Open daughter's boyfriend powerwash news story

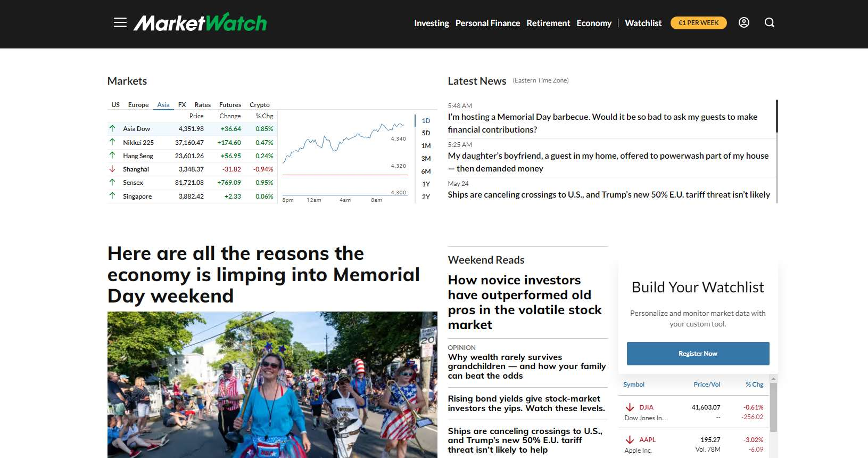(608, 162)
